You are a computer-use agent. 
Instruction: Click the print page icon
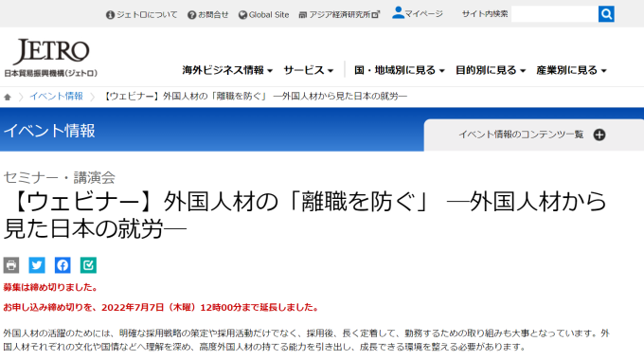(11, 265)
